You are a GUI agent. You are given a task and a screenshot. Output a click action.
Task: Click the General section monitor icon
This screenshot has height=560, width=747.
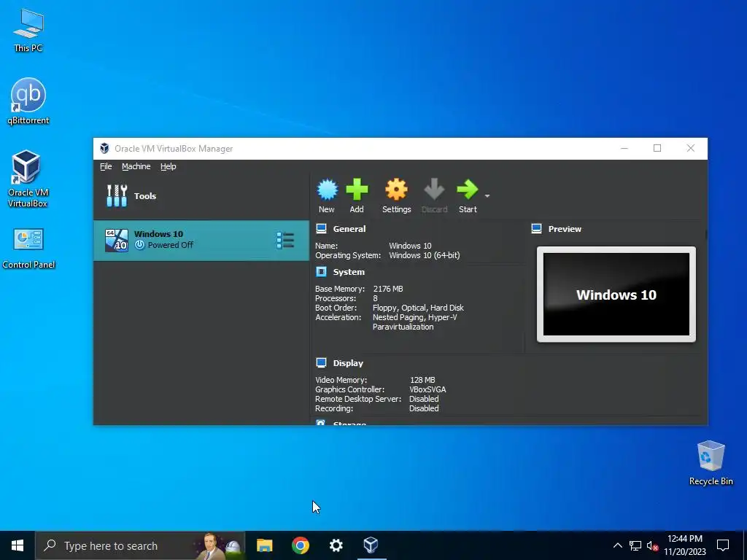point(322,229)
